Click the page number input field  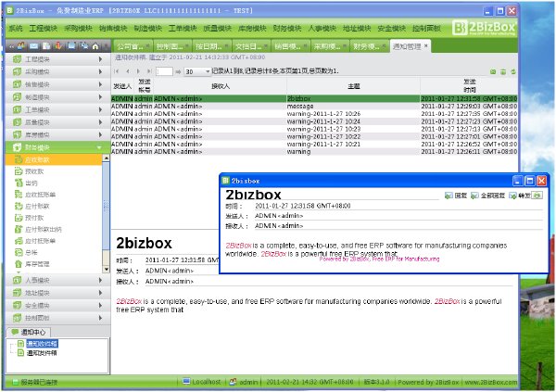(x=164, y=71)
